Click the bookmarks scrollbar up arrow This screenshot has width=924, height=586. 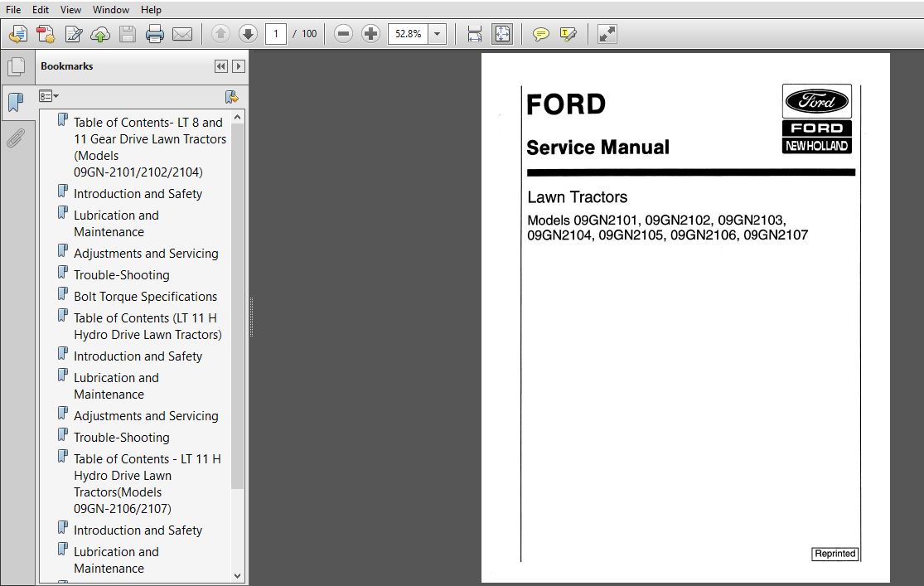238,118
